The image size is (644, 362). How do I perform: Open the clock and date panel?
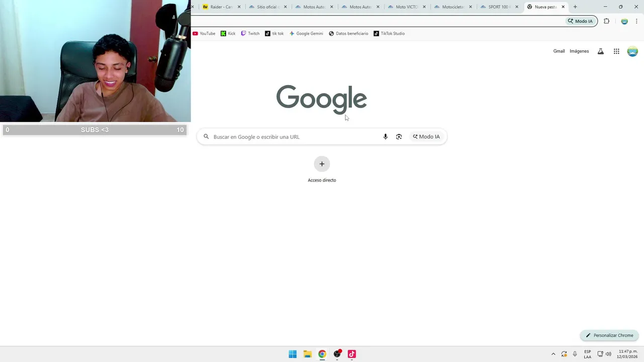point(627,354)
